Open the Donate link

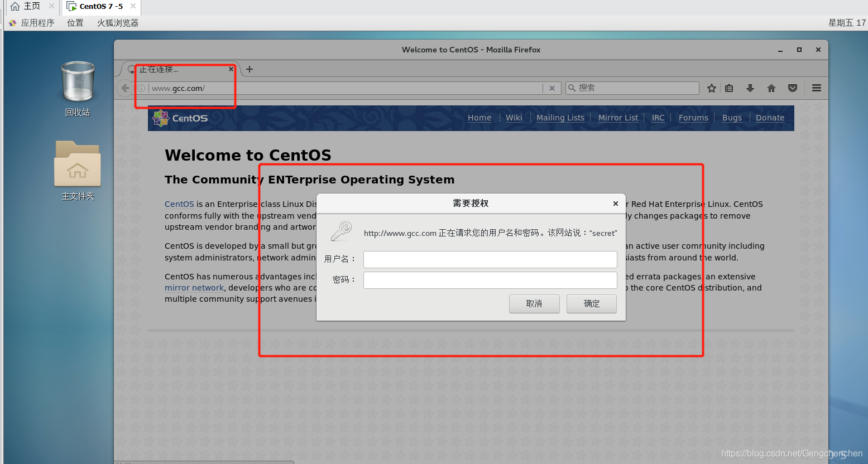point(770,118)
